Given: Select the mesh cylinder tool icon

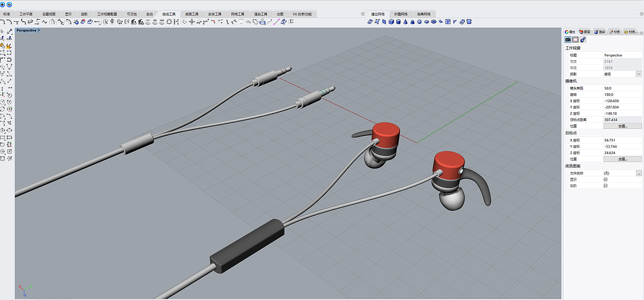Looking at the screenshot, I should pyautogui.click(x=398, y=22).
